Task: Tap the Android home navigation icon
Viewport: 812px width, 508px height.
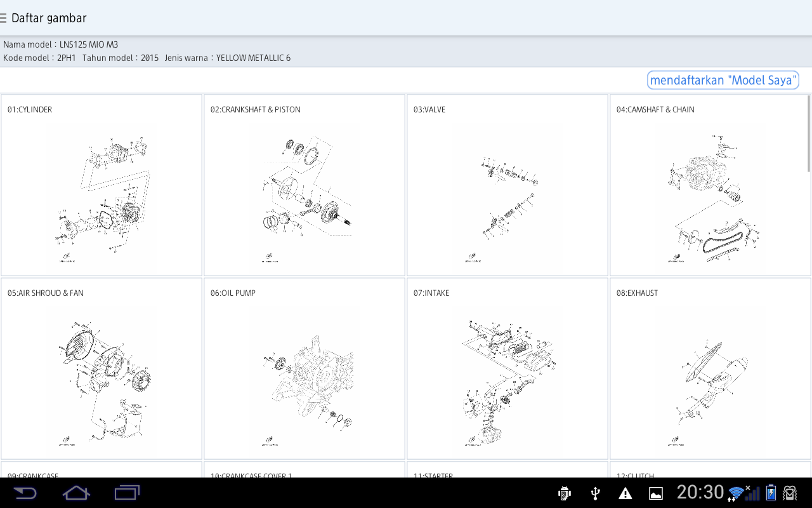Action: point(76,493)
